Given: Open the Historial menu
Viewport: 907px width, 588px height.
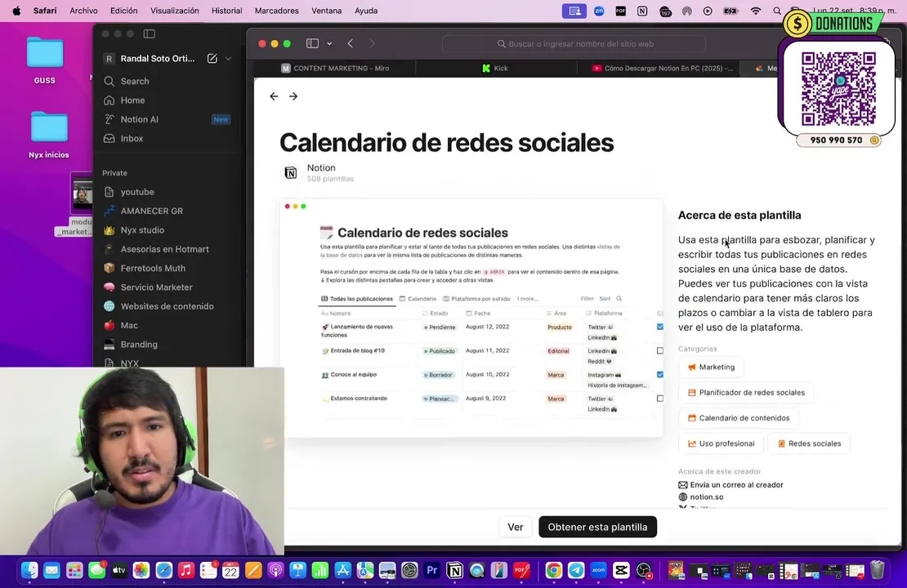Looking at the screenshot, I should tap(227, 11).
